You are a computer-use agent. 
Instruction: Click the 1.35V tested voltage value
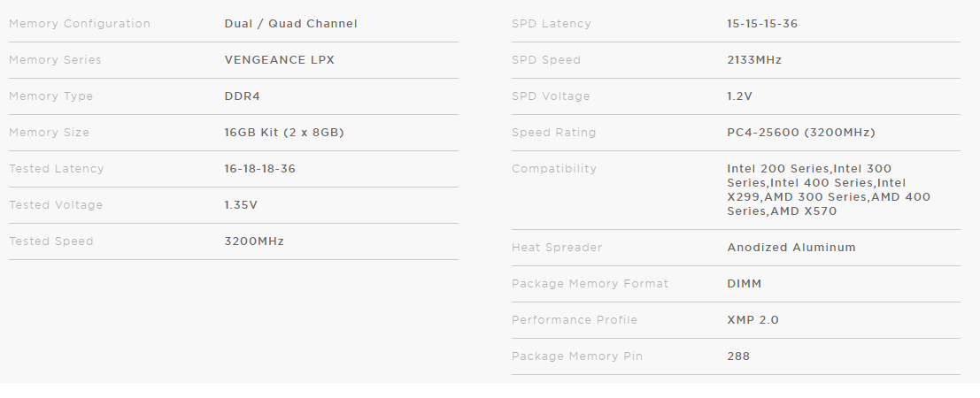tap(242, 205)
